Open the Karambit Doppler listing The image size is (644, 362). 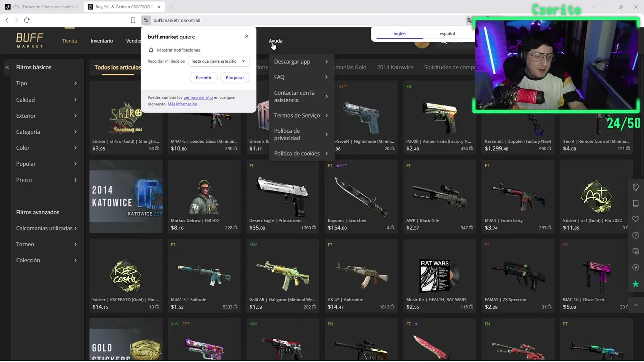518,118
